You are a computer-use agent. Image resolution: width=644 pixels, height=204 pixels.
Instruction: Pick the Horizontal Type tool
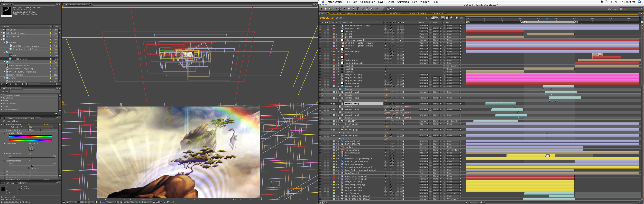pyautogui.click(x=358, y=9)
